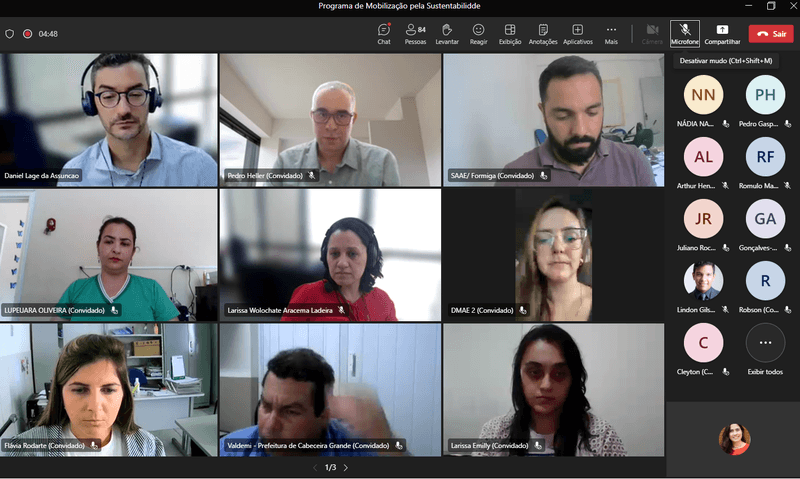Toggle the Câmera button
This screenshot has height=479, width=800.
[652, 33]
